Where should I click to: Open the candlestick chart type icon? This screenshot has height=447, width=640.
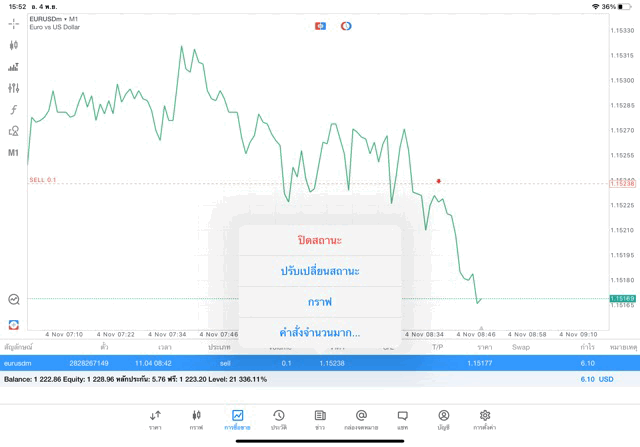[x=14, y=45]
